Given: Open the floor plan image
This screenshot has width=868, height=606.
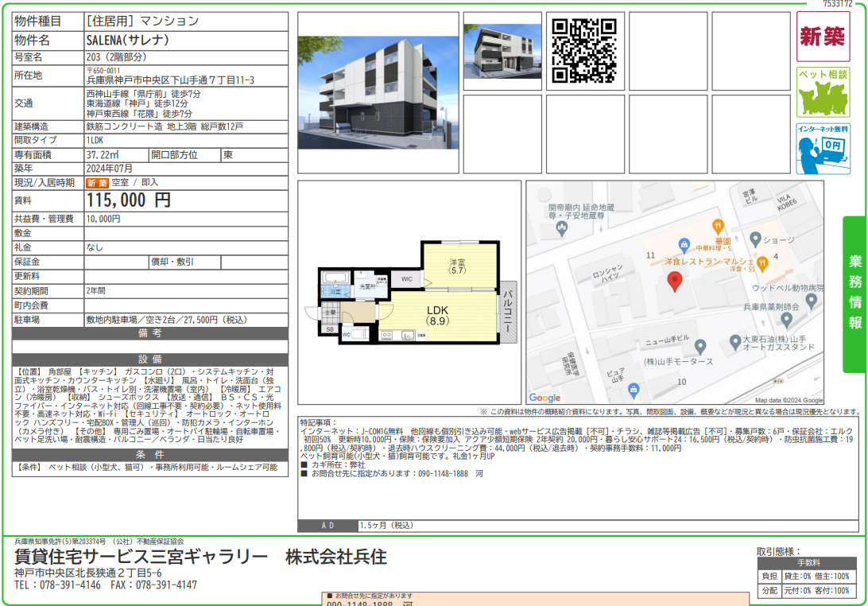Looking at the screenshot, I should tap(410, 292).
